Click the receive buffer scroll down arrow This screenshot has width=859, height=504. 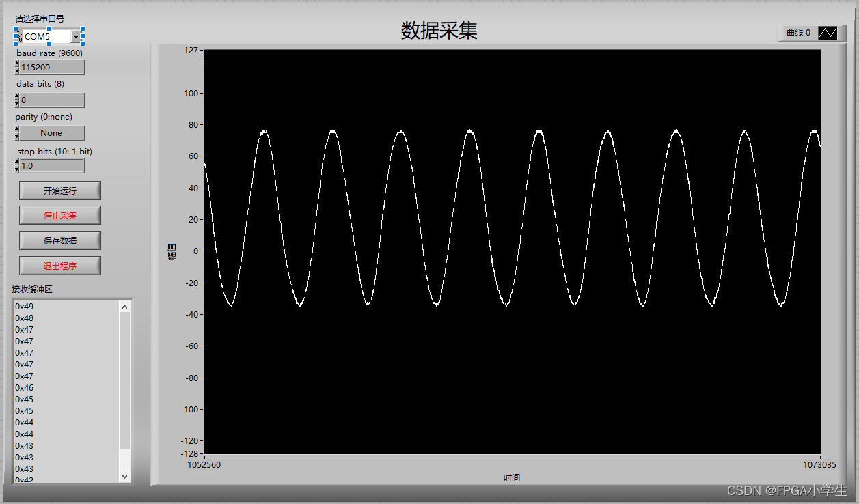[124, 476]
